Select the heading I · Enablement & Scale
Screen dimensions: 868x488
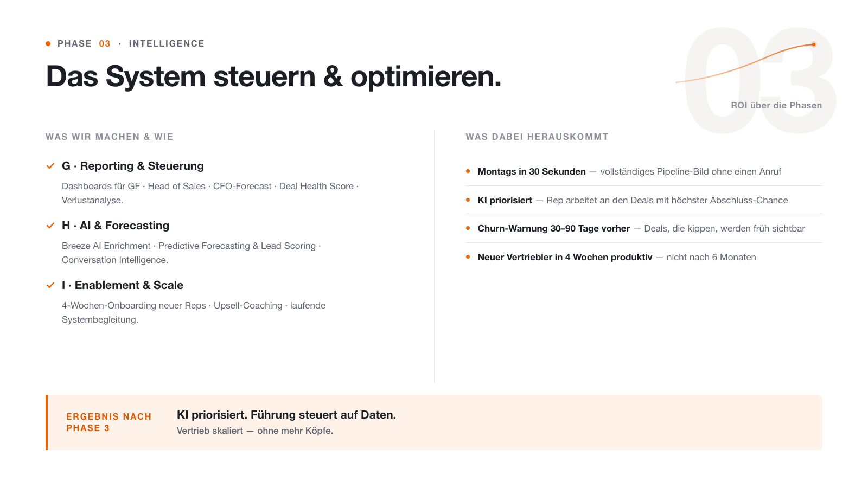coord(123,285)
